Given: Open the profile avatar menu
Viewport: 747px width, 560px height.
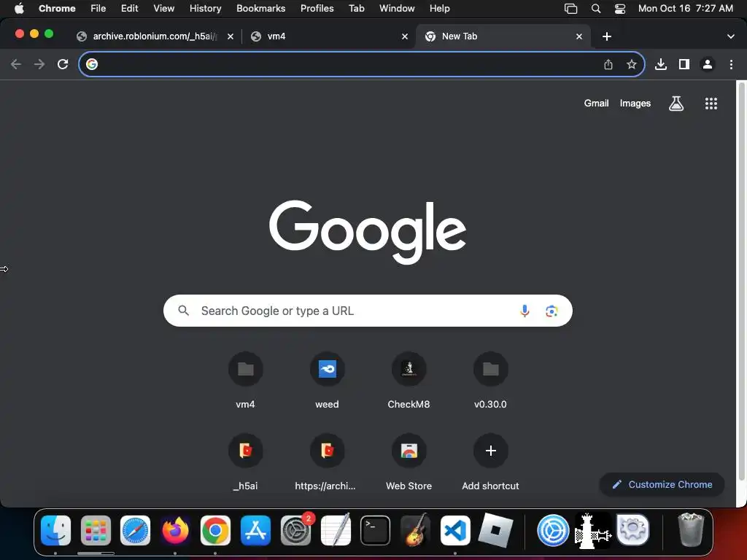Looking at the screenshot, I should (x=708, y=64).
